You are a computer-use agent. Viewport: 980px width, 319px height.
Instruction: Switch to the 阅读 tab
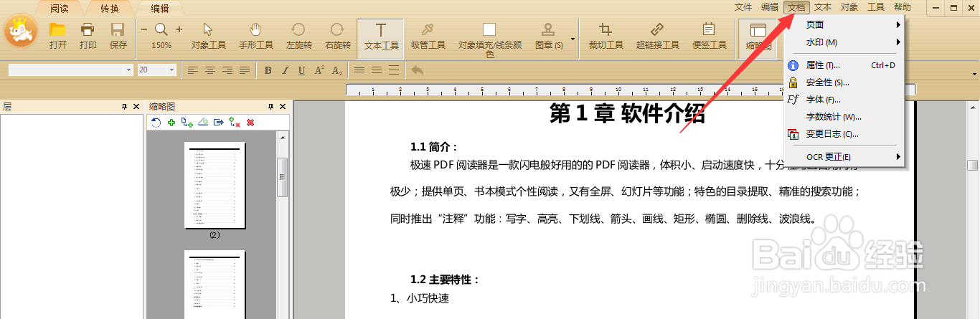(x=60, y=9)
